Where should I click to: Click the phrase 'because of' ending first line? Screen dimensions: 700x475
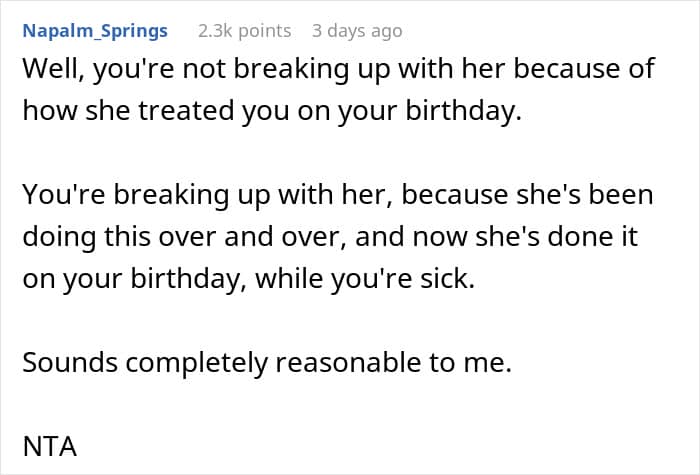click(584, 69)
